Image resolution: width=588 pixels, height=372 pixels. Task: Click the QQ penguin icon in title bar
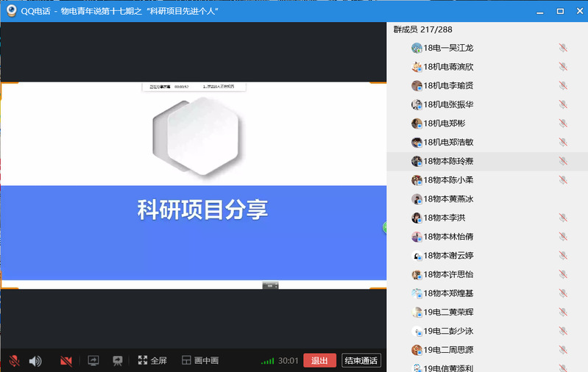tap(12, 11)
